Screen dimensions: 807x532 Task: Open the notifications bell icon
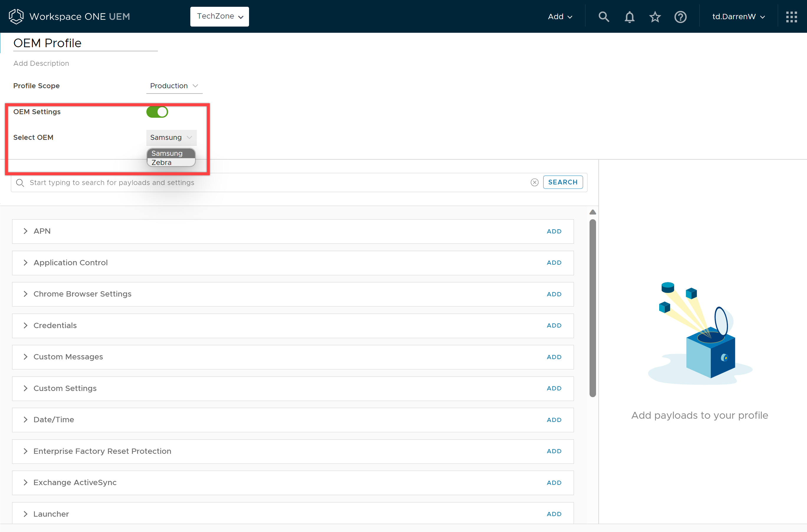point(629,17)
